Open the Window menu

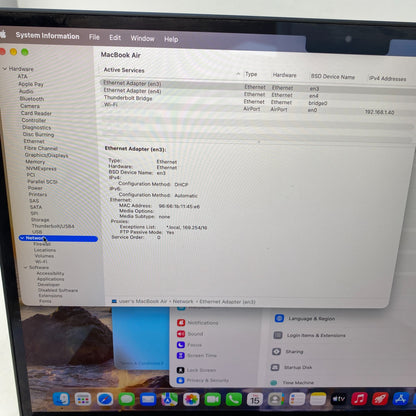142,38
